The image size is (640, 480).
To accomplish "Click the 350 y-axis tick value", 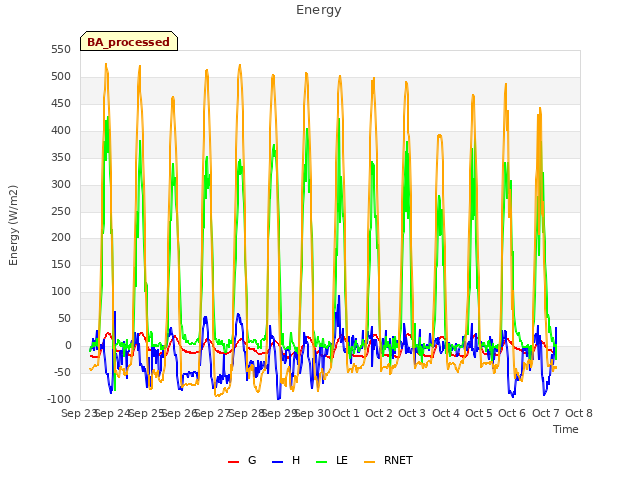I will 61,158.
